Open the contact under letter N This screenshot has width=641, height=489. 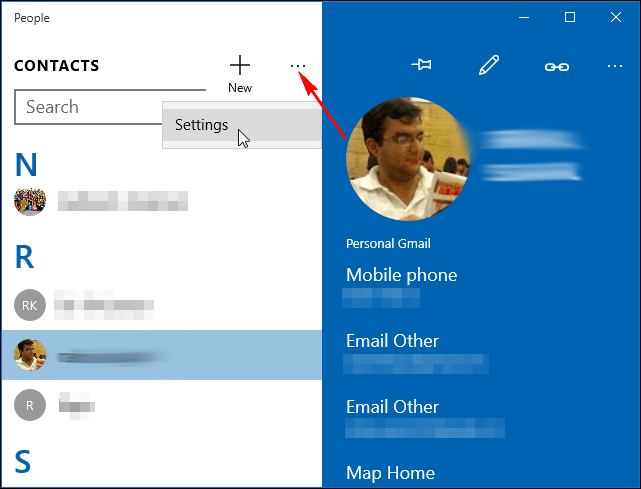tap(162, 201)
